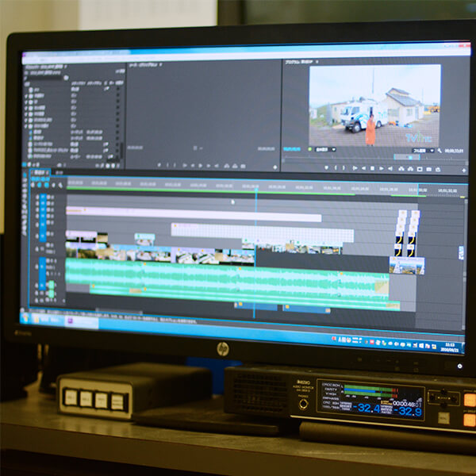Step back one frame in Program monitor
The width and height of the screenshot is (476, 476).
pos(363,168)
